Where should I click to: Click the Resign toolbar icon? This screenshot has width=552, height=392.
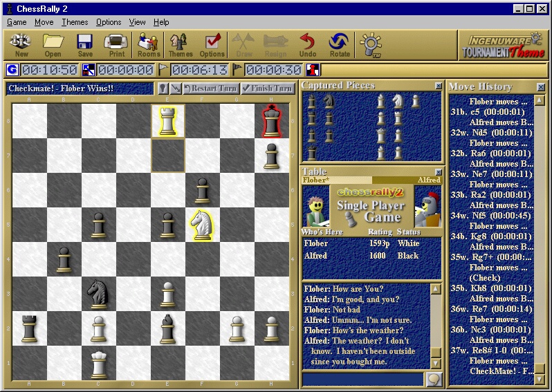point(275,45)
